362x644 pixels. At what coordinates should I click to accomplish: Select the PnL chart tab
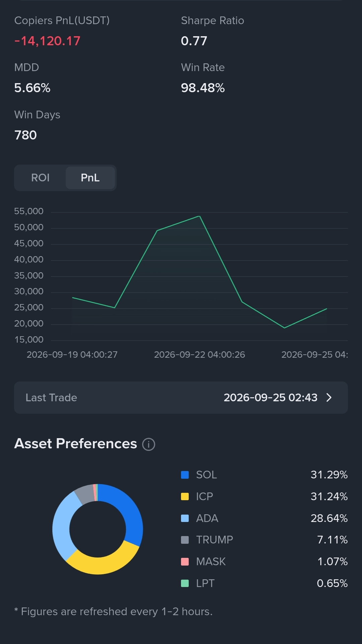point(90,178)
